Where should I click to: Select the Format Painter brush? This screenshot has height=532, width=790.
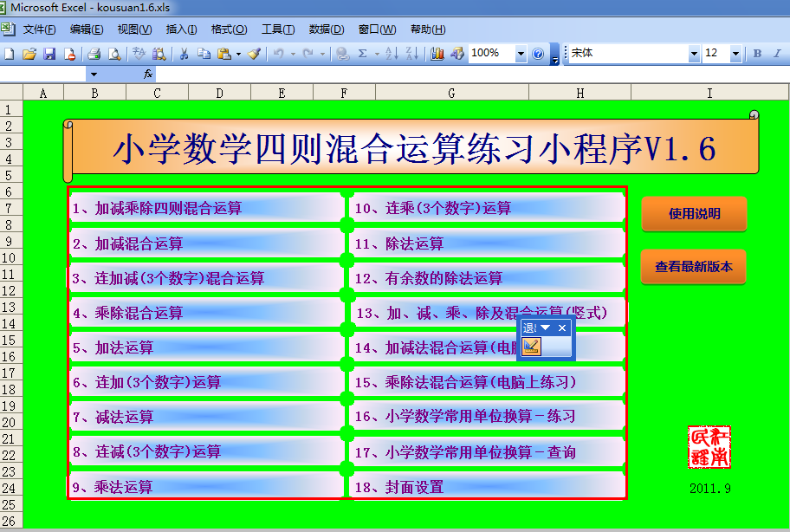(x=254, y=54)
